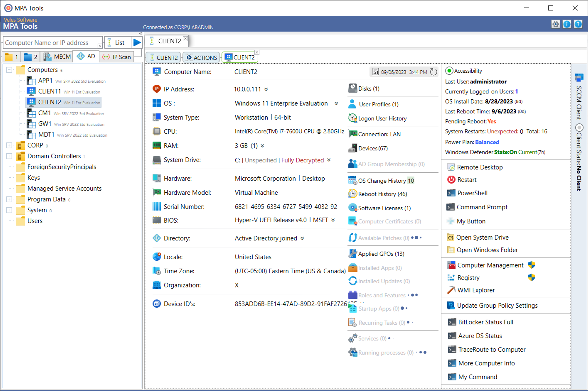588x391 pixels.
Task: Run BitLocker Status Full command
Action: (x=481, y=322)
